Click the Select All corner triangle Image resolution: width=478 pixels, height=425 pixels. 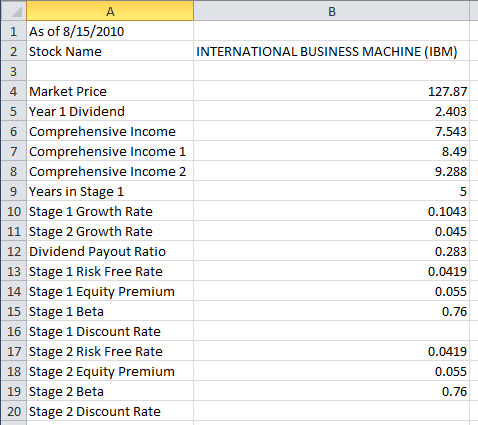click(14, 12)
